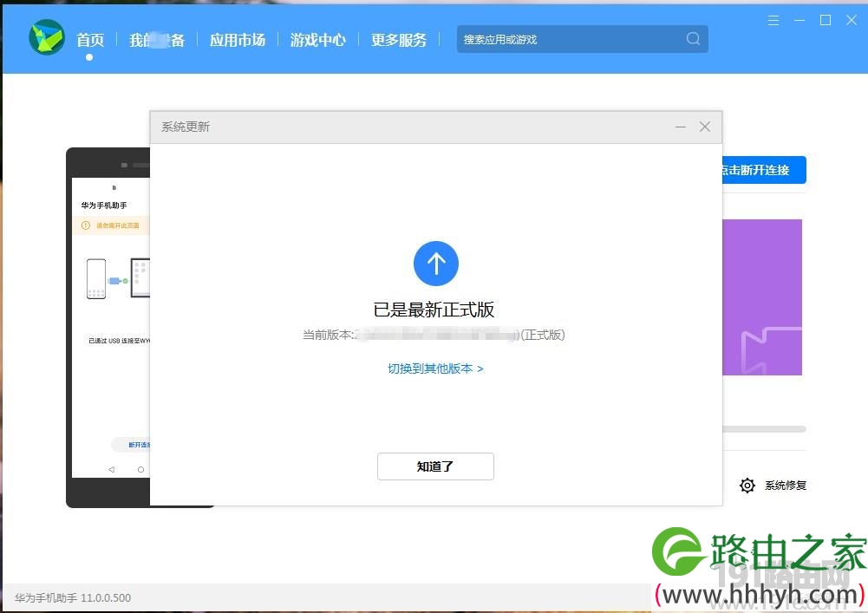Click the phone screen home circle
The width and height of the screenshot is (868, 613).
pos(140,469)
